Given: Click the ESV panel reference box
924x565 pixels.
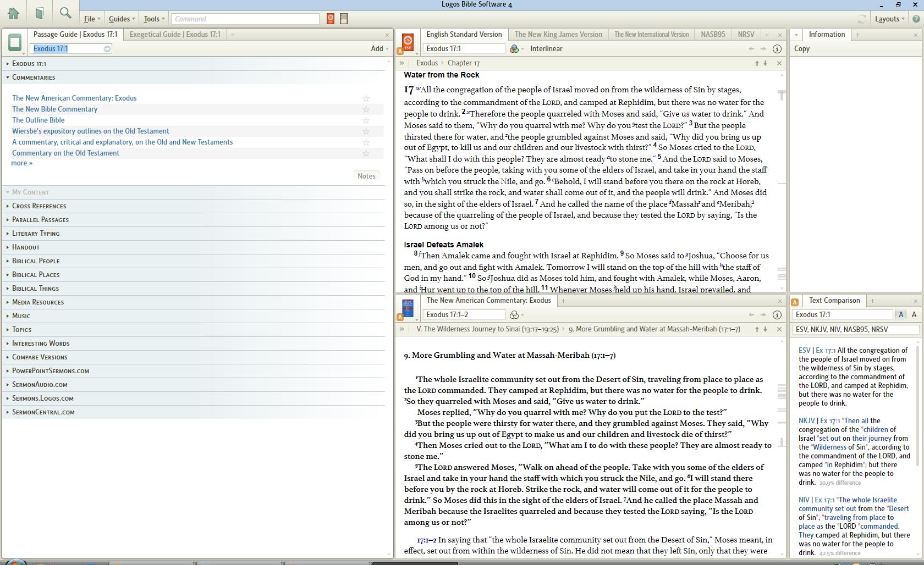Looking at the screenshot, I should click(464, 49).
